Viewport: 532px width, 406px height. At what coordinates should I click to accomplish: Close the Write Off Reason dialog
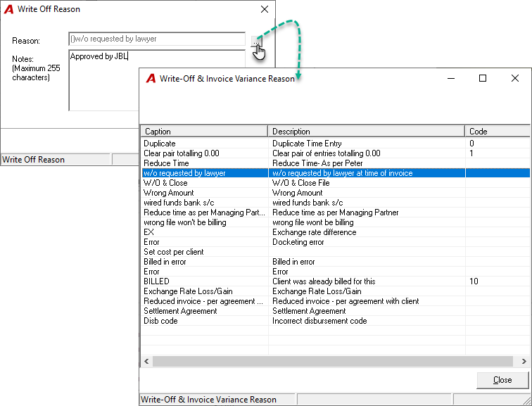(x=265, y=9)
